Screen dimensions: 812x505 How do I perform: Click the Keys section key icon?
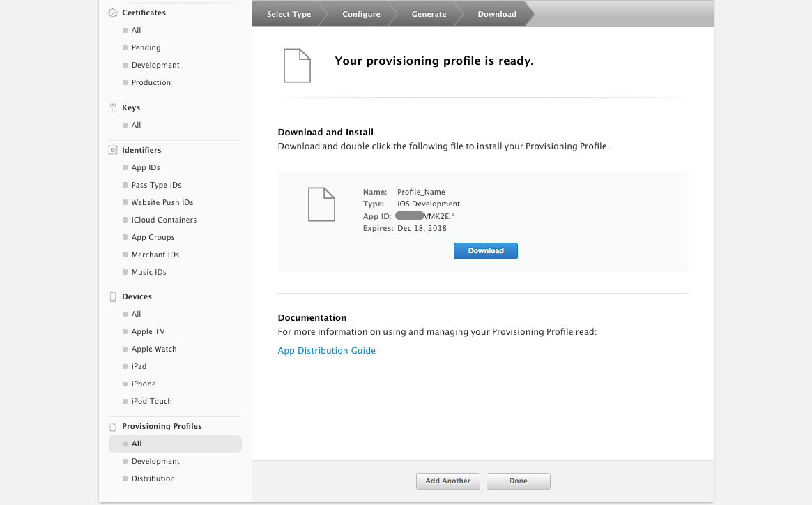[113, 108]
